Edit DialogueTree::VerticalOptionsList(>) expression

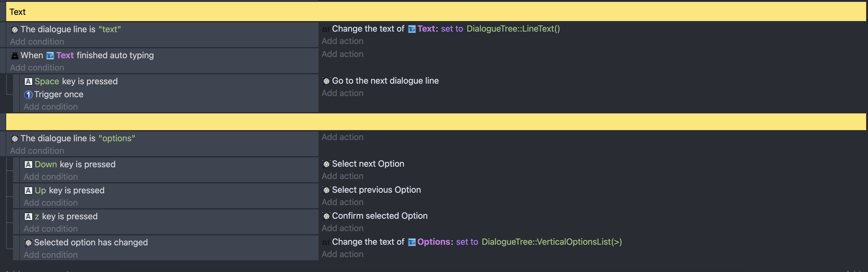(552, 242)
